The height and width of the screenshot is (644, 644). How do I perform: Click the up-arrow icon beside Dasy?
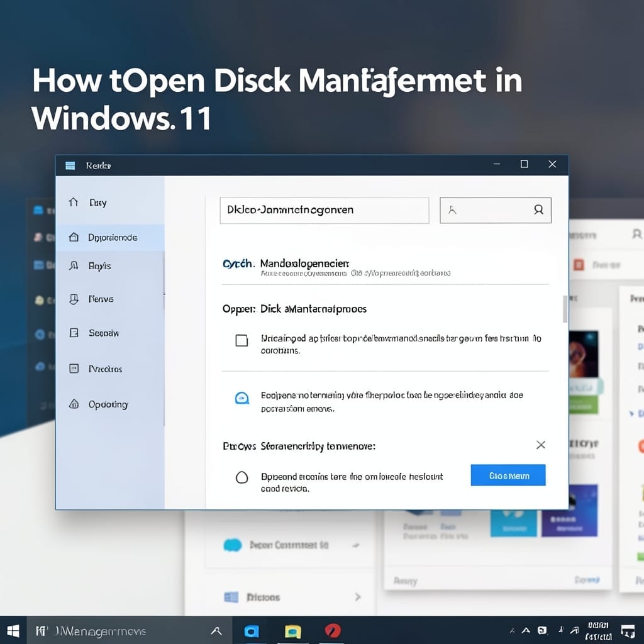tap(74, 202)
